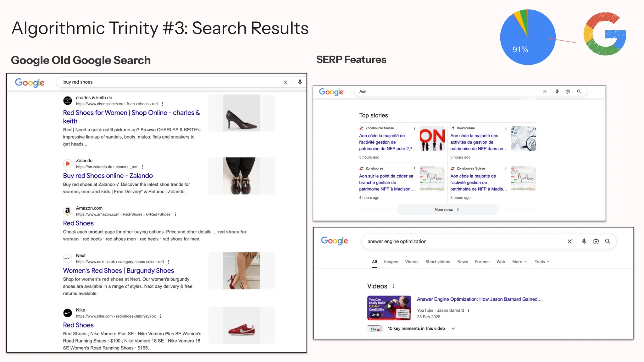Image resolution: width=644 pixels, height=362 pixels.
Task: Click the Zalando orange favicon
Action: (x=68, y=163)
